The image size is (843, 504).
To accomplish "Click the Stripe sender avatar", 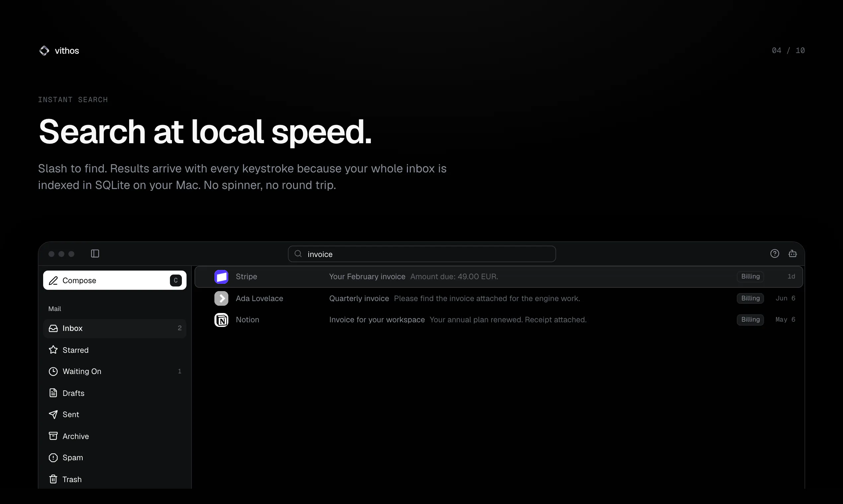I will pyautogui.click(x=221, y=277).
